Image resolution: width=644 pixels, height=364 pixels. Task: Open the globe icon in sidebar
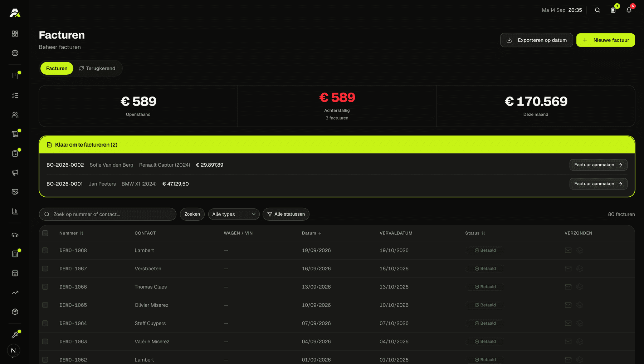coord(15,53)
